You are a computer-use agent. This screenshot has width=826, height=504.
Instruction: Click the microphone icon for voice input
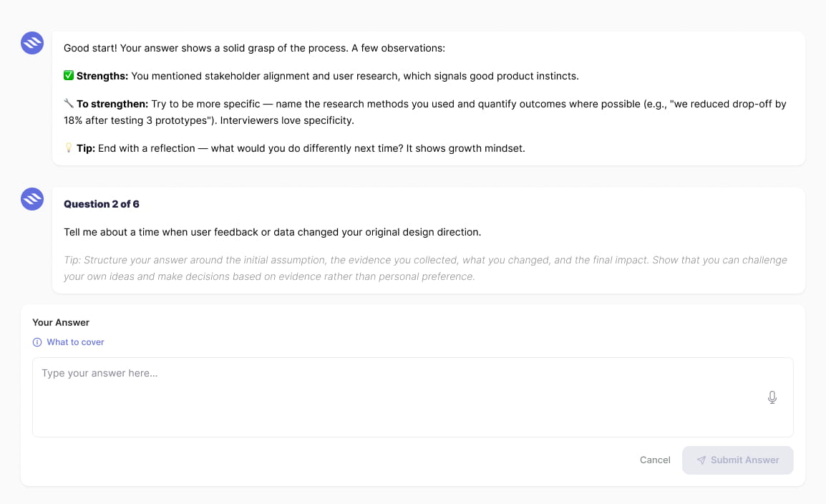click(772, 397)
